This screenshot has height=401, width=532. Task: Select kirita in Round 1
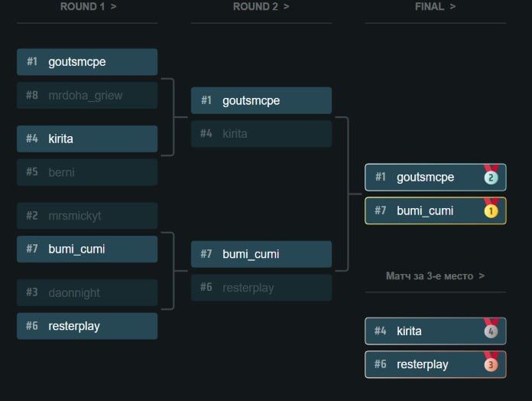click(87, 139)
